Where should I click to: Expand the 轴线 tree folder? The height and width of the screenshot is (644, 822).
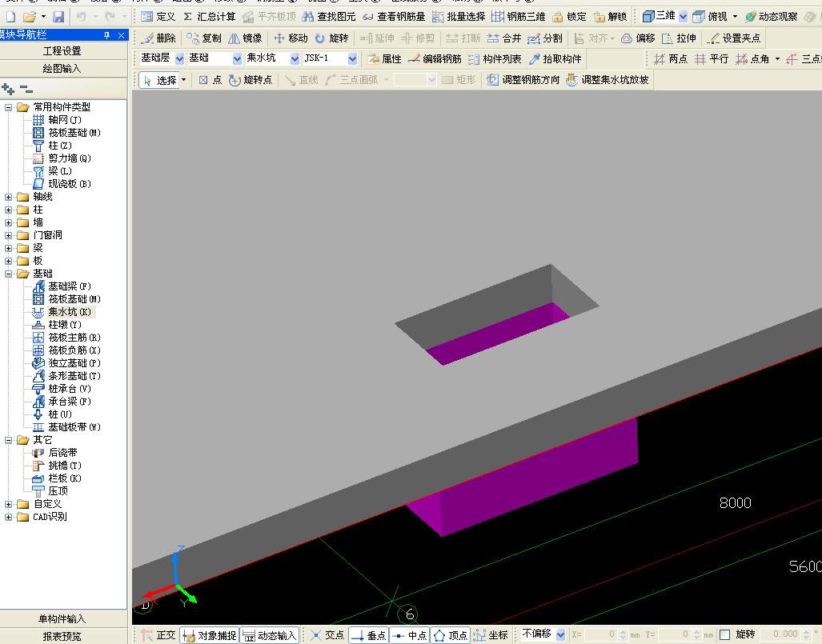[8, 197]
